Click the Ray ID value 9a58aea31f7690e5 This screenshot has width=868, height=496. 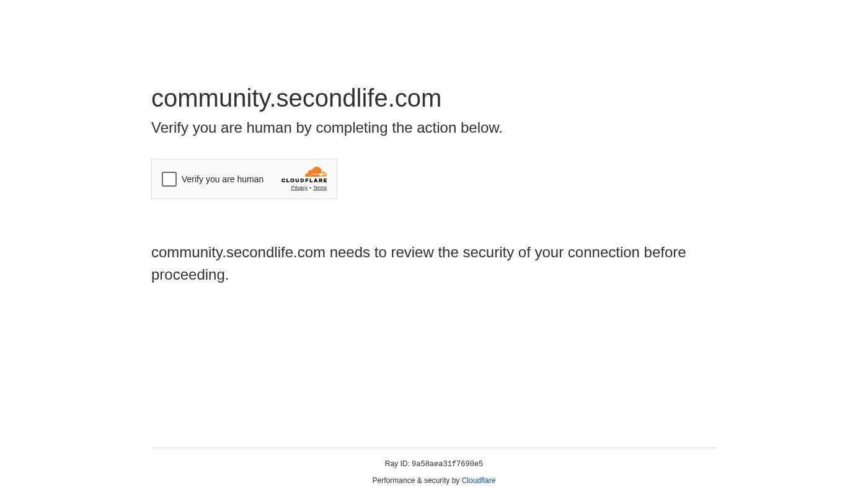point(447,464)
